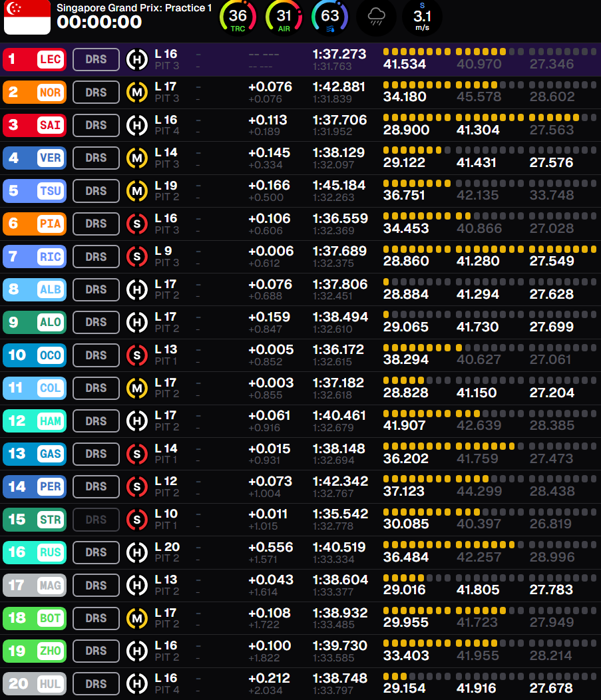Click the DRS indicator for HAM
Screen dimensions: 601x700
tap(96, 421)
